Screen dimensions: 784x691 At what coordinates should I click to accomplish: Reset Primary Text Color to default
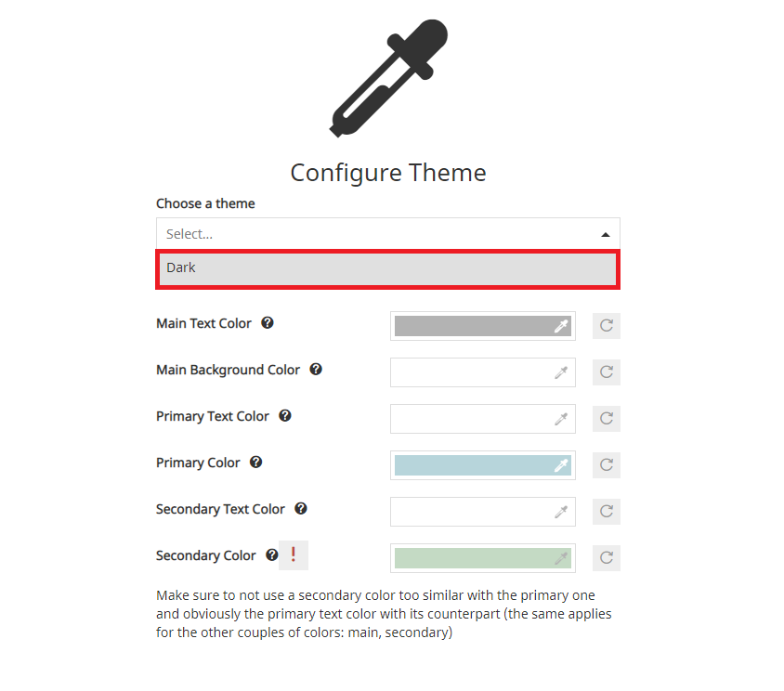pos(607,419)
